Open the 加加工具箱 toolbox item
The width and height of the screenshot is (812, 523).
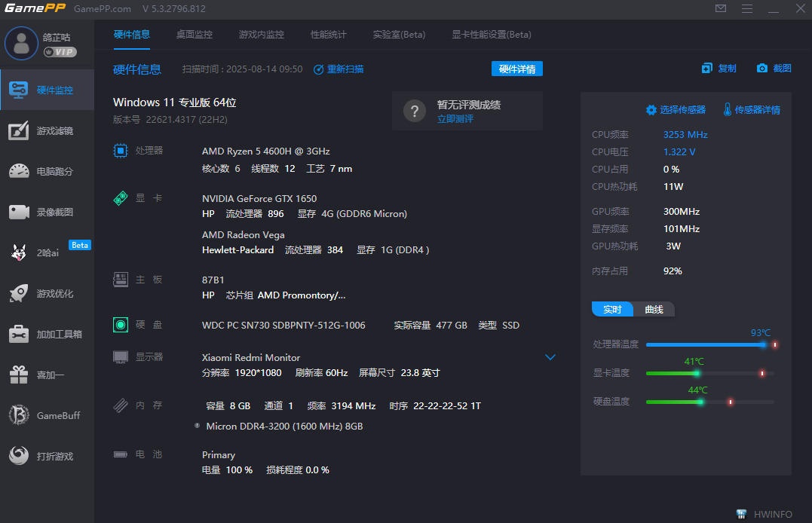click(47, 334)
